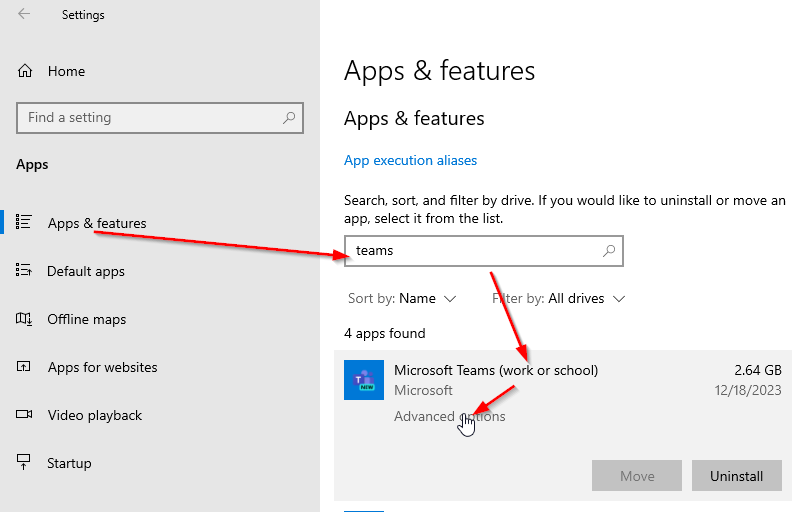Screen dimensions: 802x512
Task: Open the Sort by Name dropdown
Action: tap(402, 298)
